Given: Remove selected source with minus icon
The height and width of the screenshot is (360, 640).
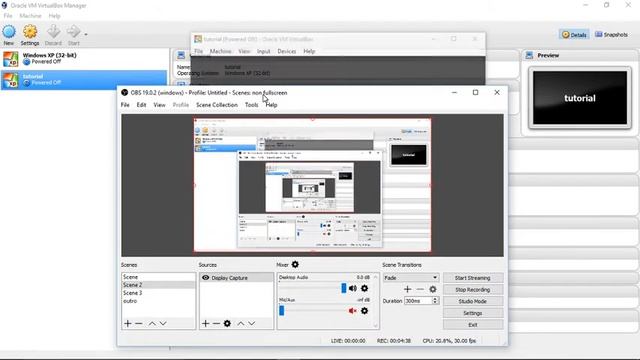Looking at the screenshot, I should click(216, 323).
